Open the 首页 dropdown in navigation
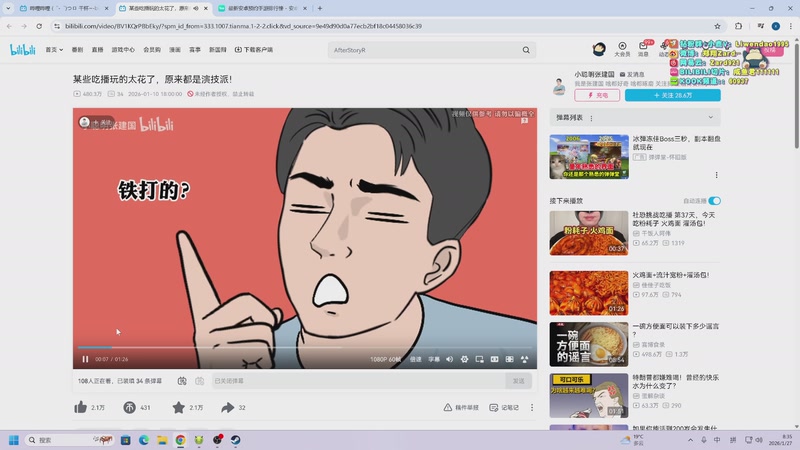800x450 pixels. point(54,49)
